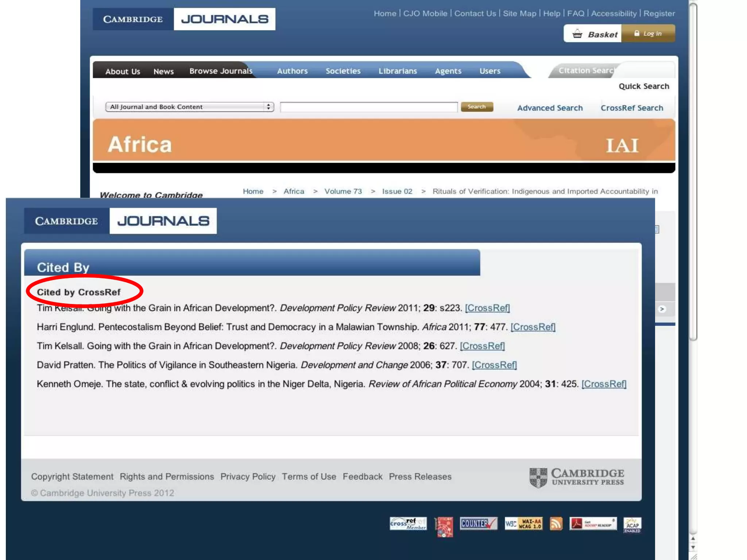Screen dimensions: 747x560
Task: Click the Cambridge University Press crest logo
Action: [x=538, y=478]
